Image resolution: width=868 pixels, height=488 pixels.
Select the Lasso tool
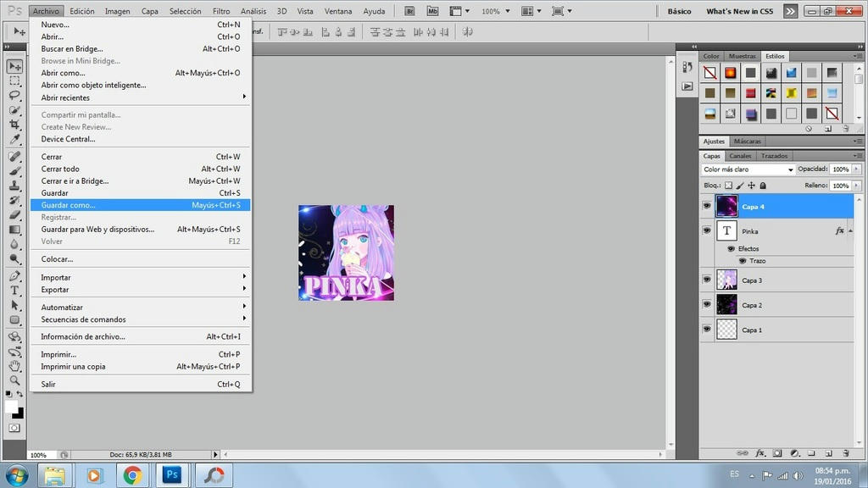(x=15, y=95)
